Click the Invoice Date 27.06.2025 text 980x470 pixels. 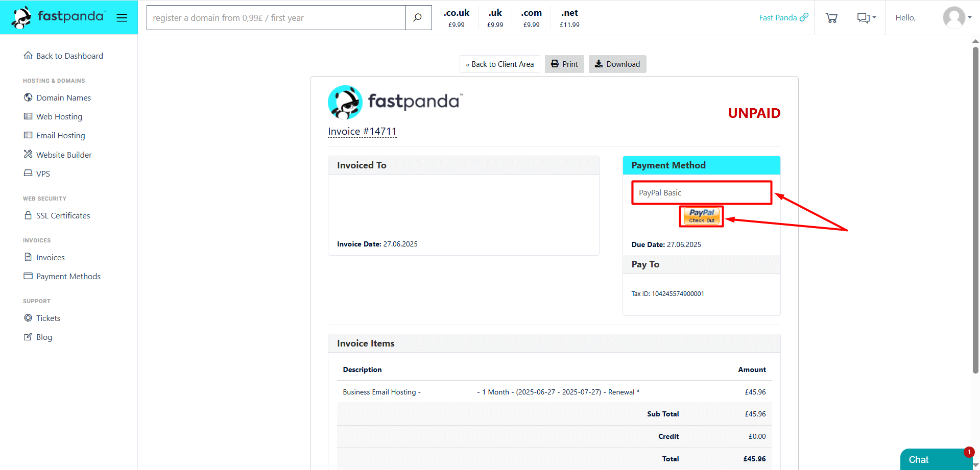pos(377,244)
